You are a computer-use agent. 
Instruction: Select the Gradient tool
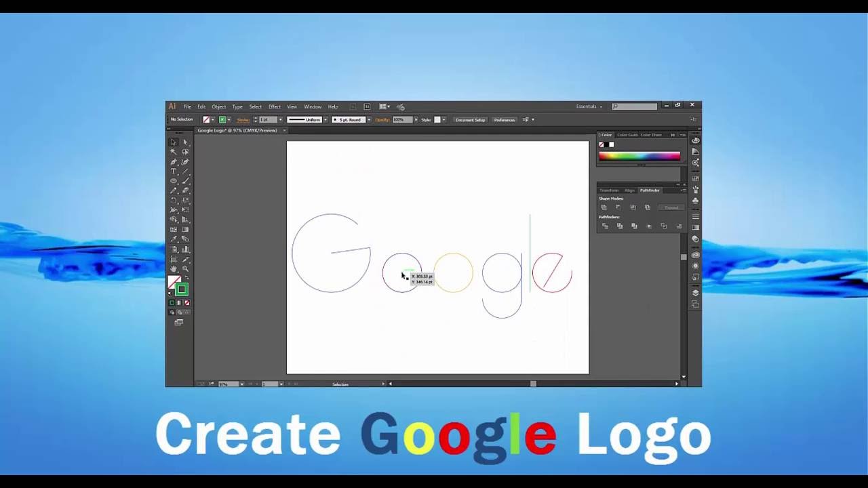pos(185,229)
